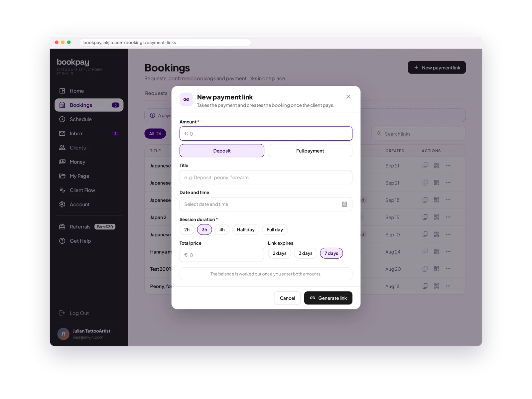Open Referrals Earn €20 link

(89, 227)
